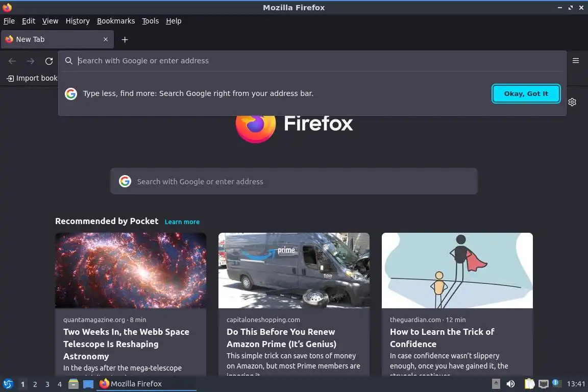Switch to virtual desktop 4
Screen dimensions: 588x392
60,384
